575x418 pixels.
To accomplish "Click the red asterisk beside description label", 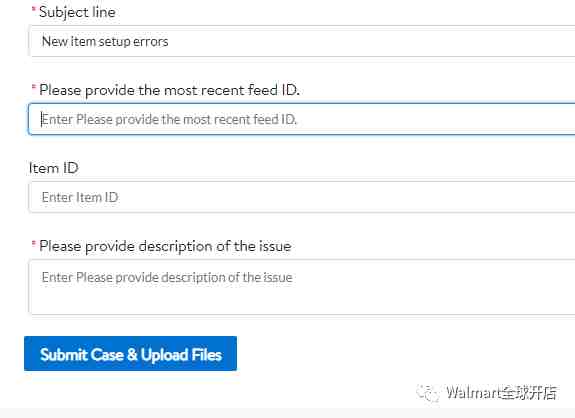I will click(x=34, y=243).
